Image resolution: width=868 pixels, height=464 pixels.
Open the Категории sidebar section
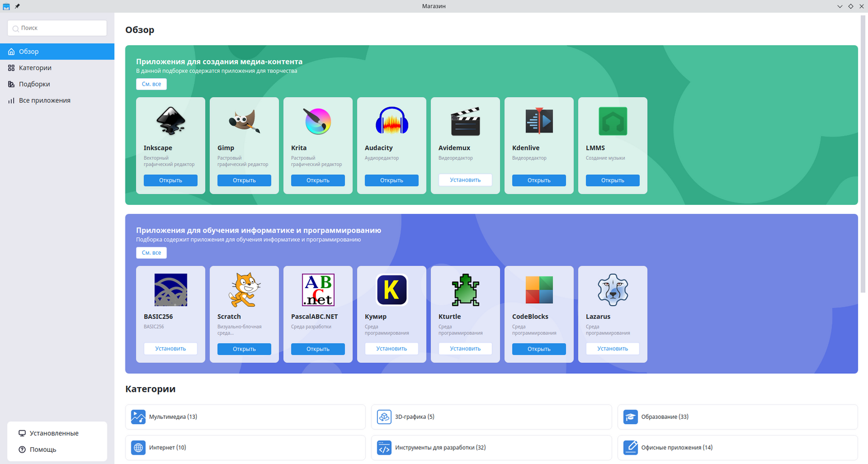pyautogui.click(x=35, y=68)
